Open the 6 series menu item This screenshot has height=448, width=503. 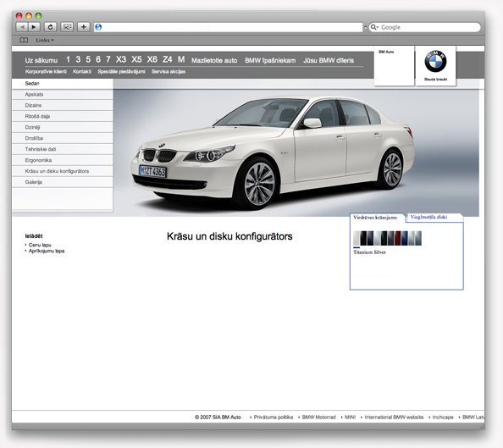pos(98,59)
